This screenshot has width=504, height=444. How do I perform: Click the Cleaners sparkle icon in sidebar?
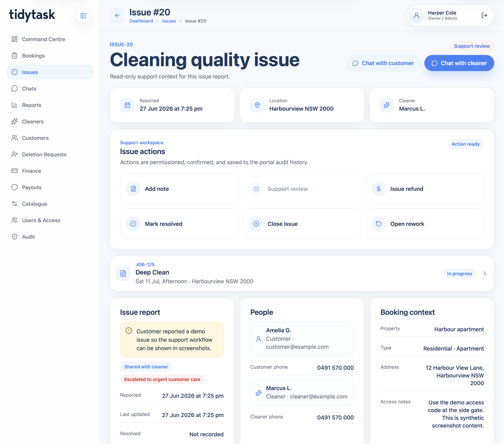coord(15,122)
